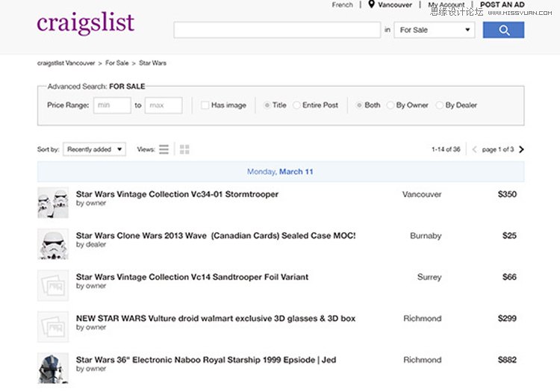Click the Surrey location text
This screenshot has width=560, height=392.
(429, 277)
